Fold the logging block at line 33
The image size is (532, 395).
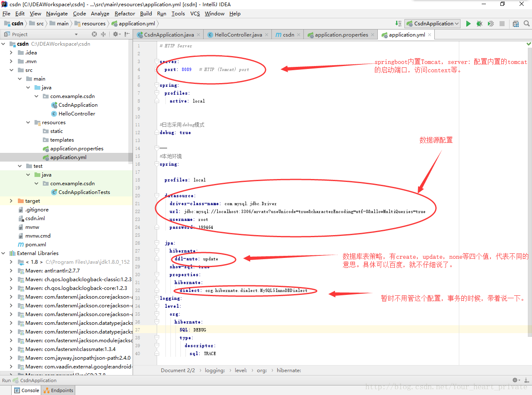(157, 298)
